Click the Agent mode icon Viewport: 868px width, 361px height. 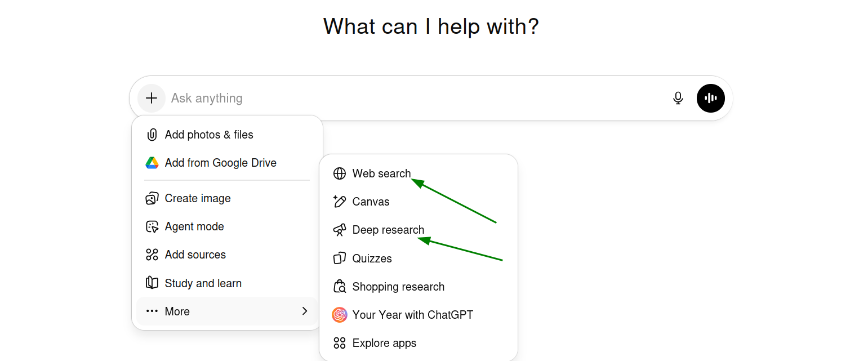(152, 226)
